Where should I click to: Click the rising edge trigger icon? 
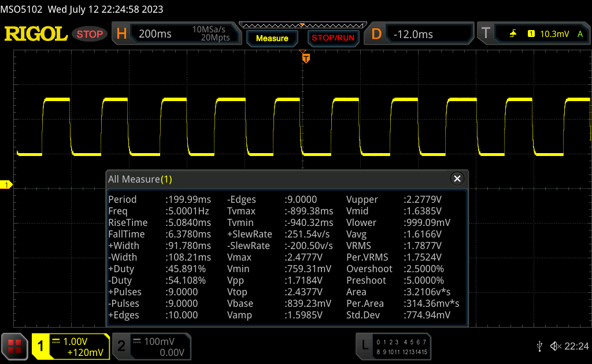click(513, 34)
